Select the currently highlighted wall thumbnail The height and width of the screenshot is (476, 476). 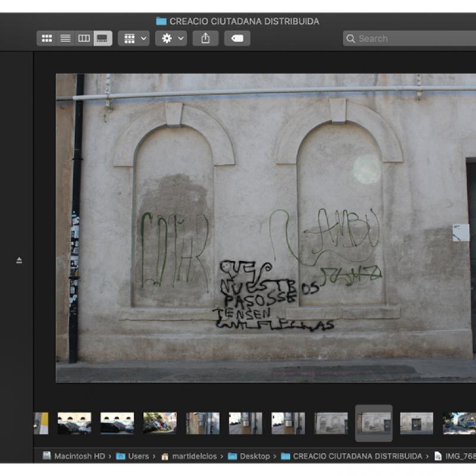374,423
